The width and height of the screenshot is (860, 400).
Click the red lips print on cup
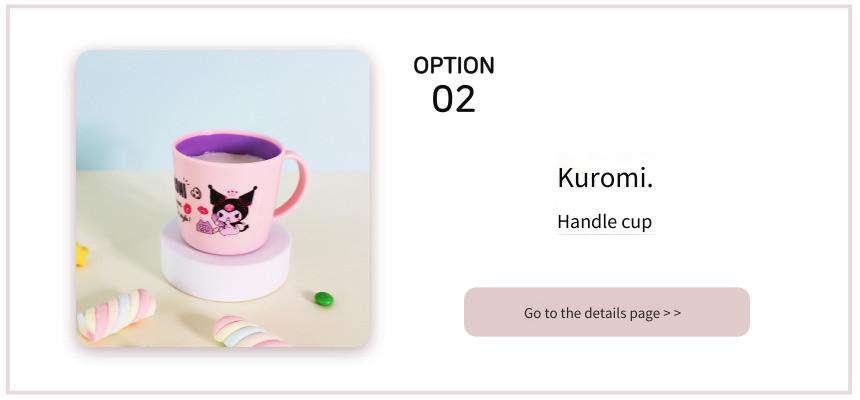[202, 211]
